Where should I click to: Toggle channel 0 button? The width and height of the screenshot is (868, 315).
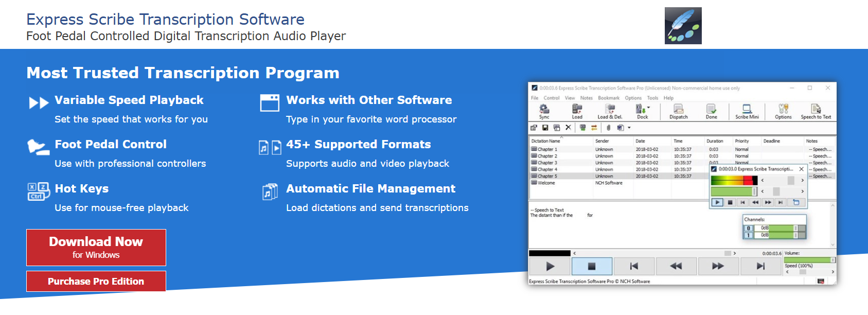pos(749,228)
